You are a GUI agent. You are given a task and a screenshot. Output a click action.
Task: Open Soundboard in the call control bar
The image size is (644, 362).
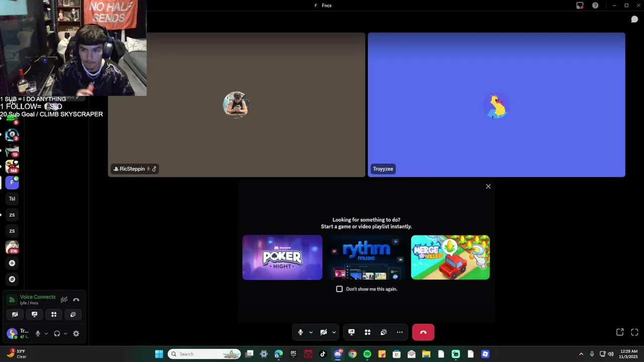384,332
